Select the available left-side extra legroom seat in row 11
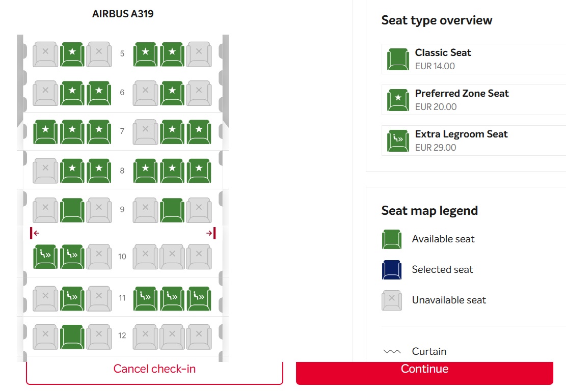 tap(72, 299)
